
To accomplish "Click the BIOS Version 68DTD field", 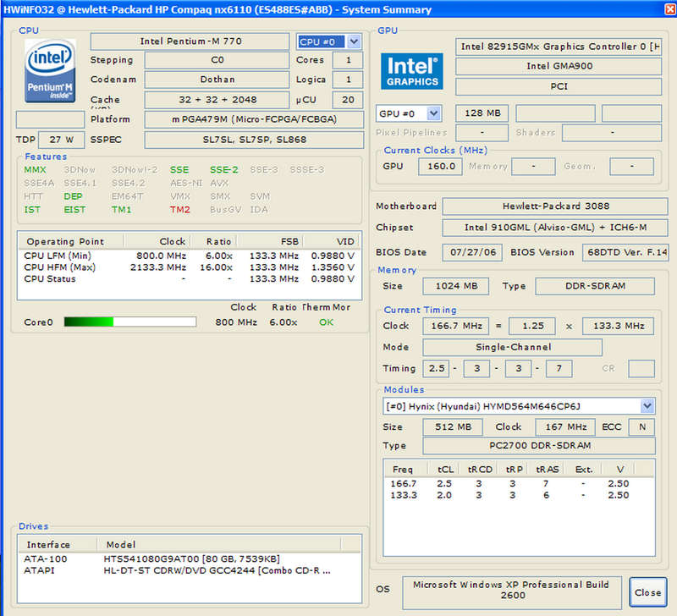I will 625,252.
